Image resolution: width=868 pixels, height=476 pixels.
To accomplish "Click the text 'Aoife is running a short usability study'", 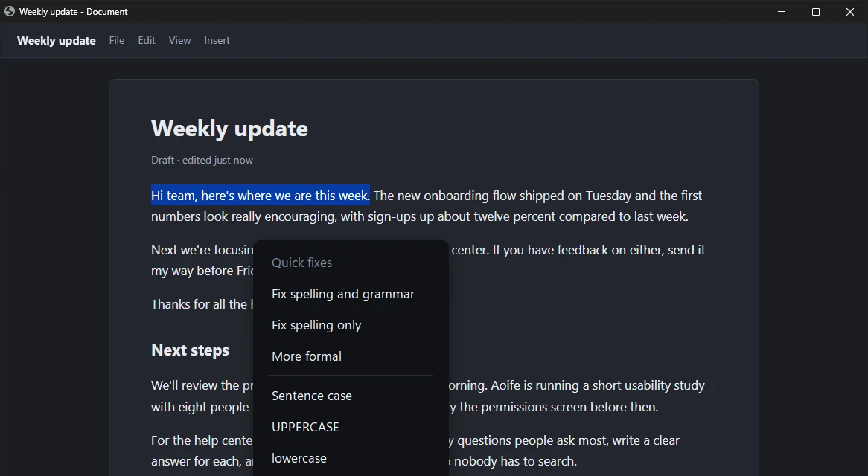I will point(598,385).
